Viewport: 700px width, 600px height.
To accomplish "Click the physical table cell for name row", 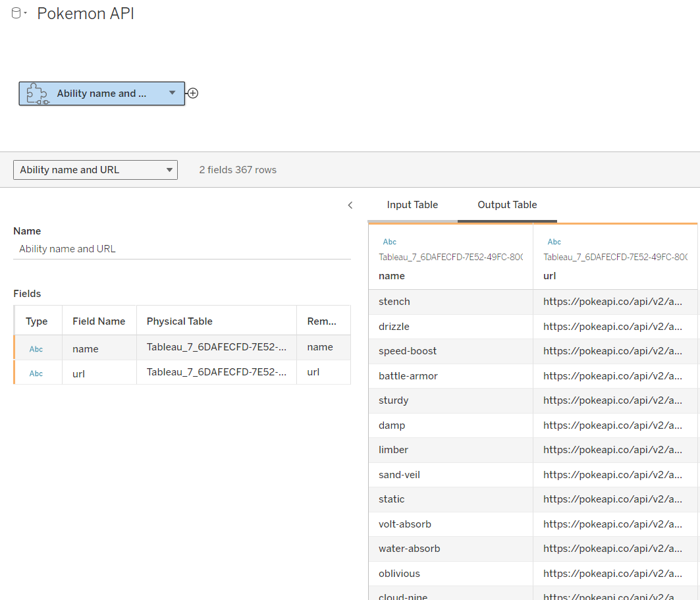I will point(217,347).
